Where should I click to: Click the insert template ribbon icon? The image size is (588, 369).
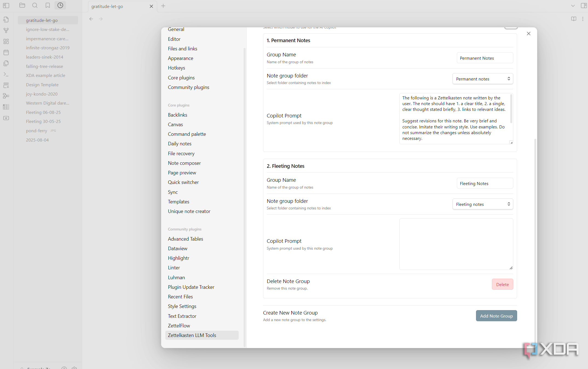pos(6,63)
